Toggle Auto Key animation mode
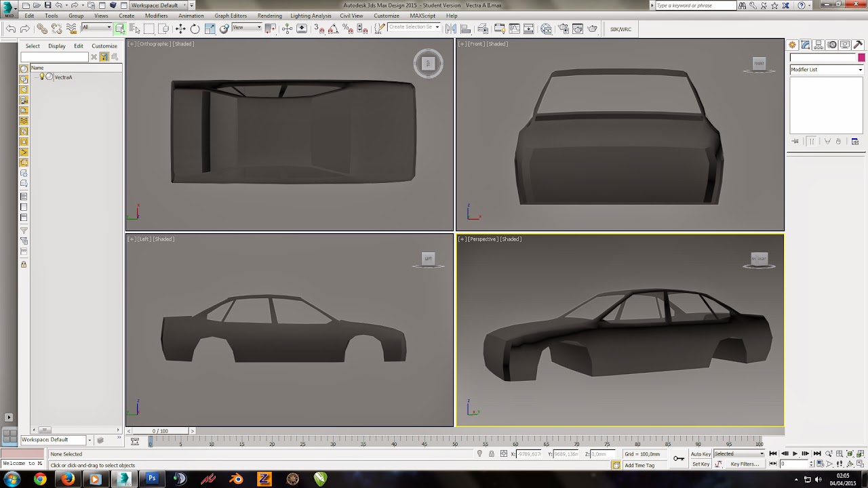The width and height of the screenshot is (868, 488). pyautogui.click(x=701, y=453)
